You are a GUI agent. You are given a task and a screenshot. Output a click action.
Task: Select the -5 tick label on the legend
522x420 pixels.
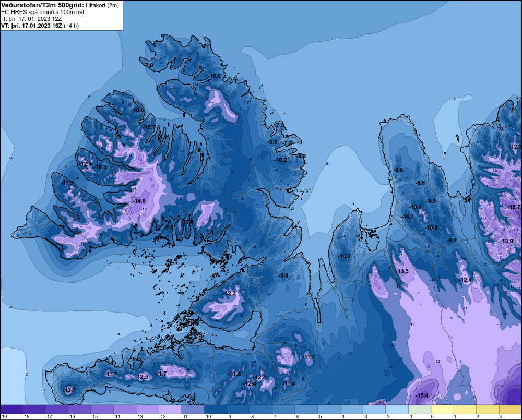(319, 417)
